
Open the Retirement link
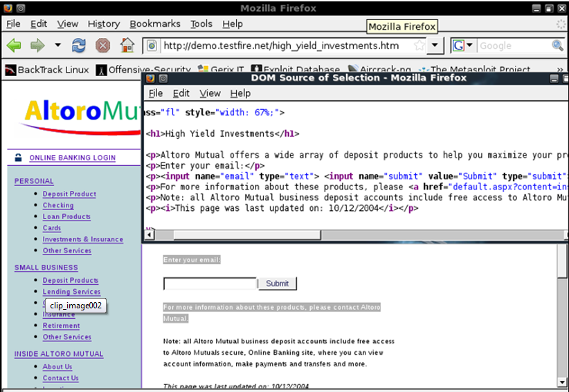coord(62,326)
